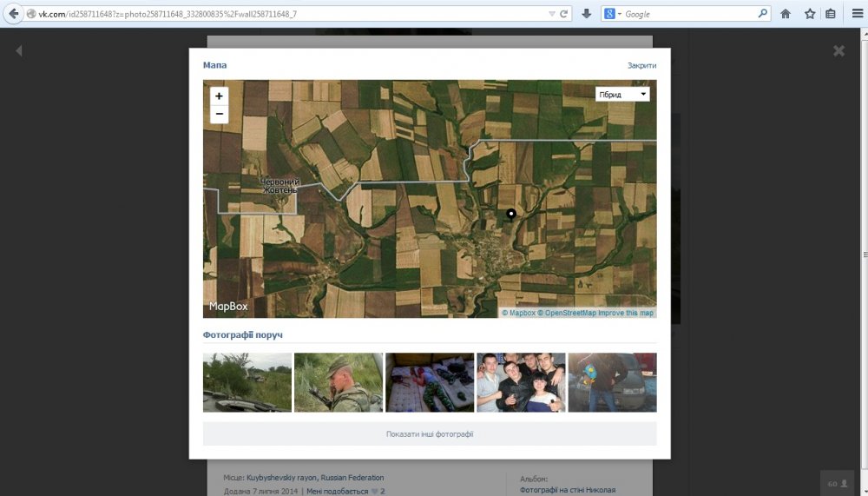Open the URL history dropdown arrow

[552, 14]
